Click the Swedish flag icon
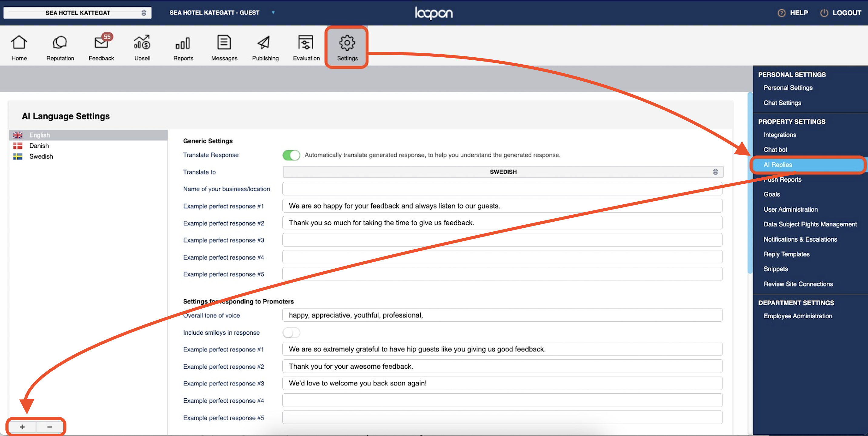Screen dimensions: 868x436 [x=18, y=156]
